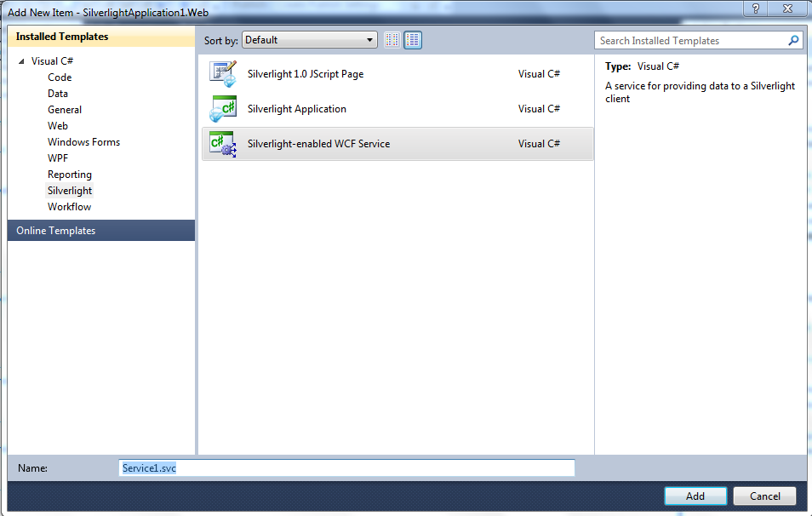Screen dimensions: 812x516
Task: Switch to small icons list view
Action: [x=392, y=39]
